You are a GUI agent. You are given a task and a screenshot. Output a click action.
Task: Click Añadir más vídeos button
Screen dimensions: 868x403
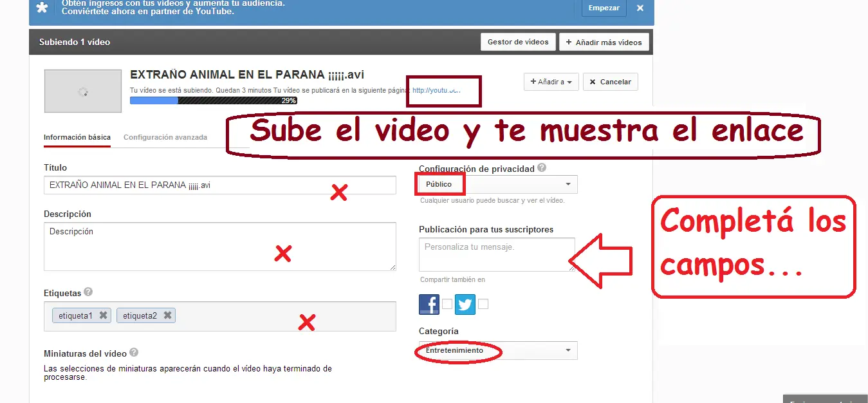[604, 42]
